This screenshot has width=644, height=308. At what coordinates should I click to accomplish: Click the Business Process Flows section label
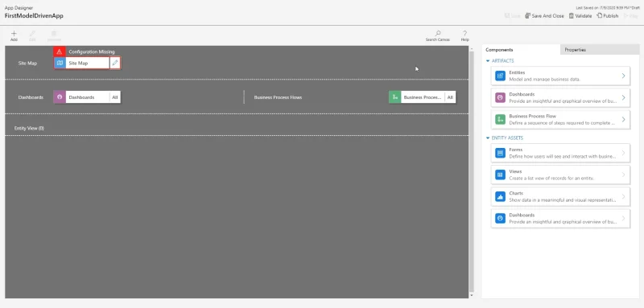pos(278,97)
